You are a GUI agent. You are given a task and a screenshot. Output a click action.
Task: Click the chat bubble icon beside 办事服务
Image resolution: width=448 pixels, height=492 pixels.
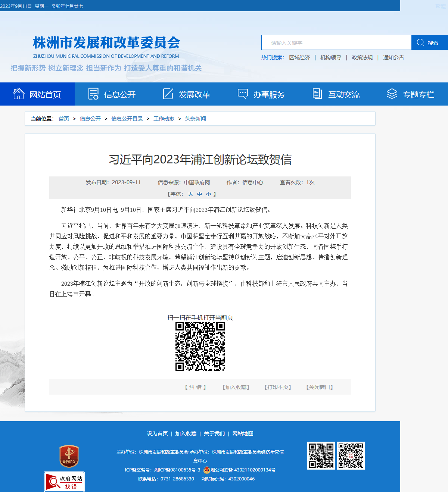click(x=243, y=94)
